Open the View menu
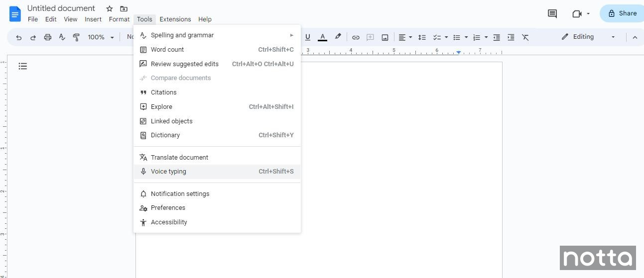Viewport: 644px width, 278px height. (x=71, y=19)
